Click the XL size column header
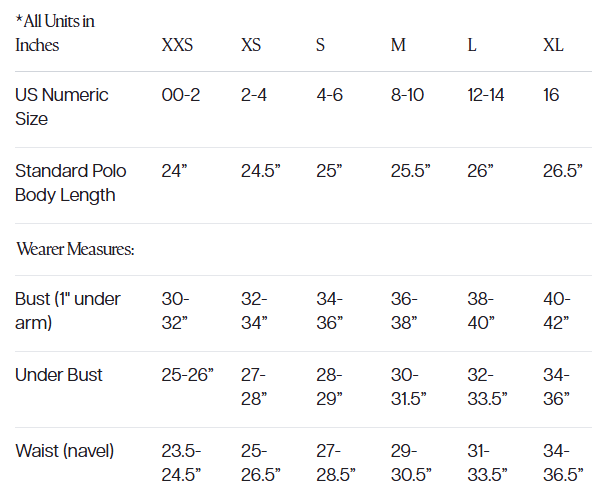This screenshot has width=602, height=493. tap(553, 45)
